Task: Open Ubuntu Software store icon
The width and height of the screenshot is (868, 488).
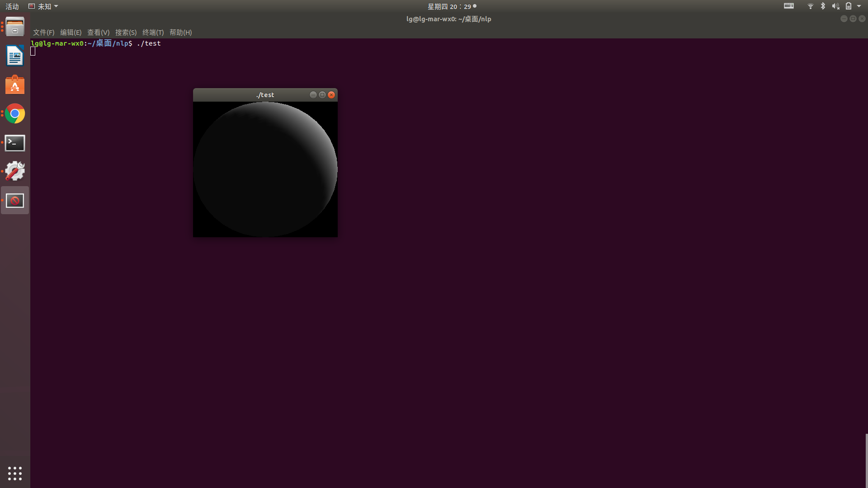Action: click(15, 85)
